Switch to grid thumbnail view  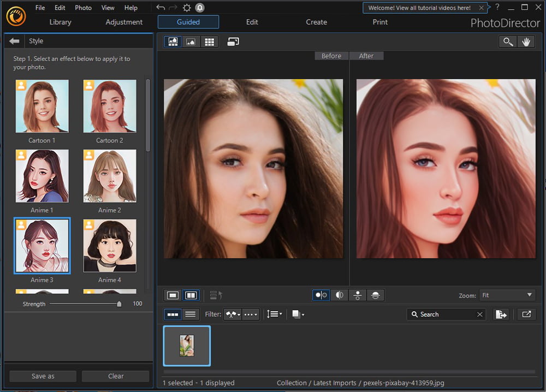(209, 41)
